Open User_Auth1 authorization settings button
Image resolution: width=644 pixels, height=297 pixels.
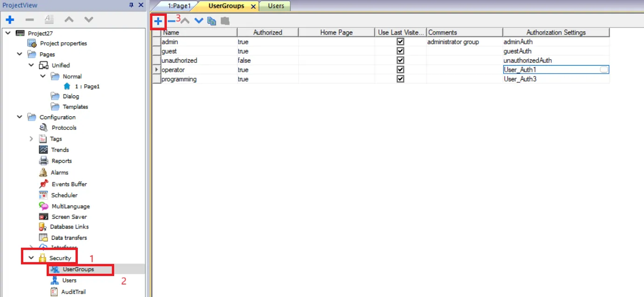click(x=604, y=70)
